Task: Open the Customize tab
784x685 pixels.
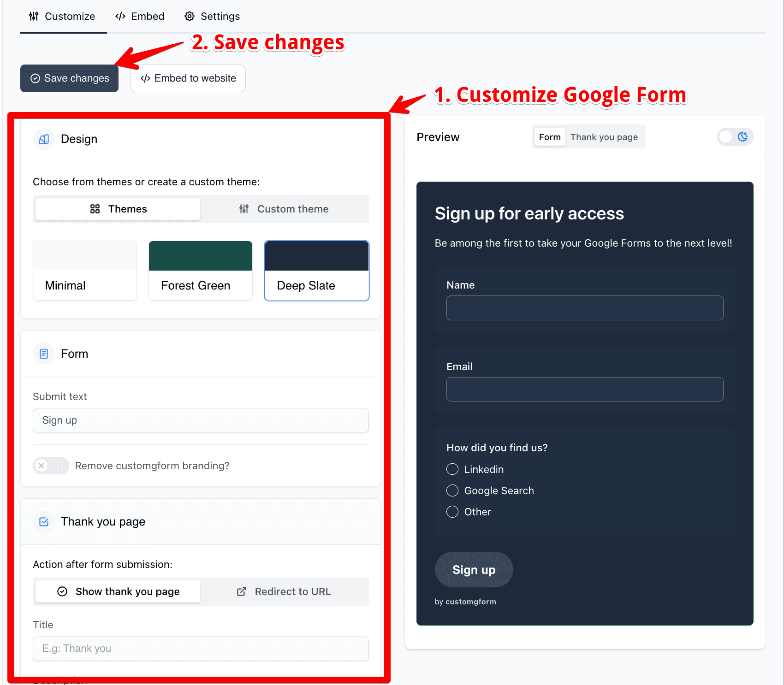Action: click(x=62, y=17)
